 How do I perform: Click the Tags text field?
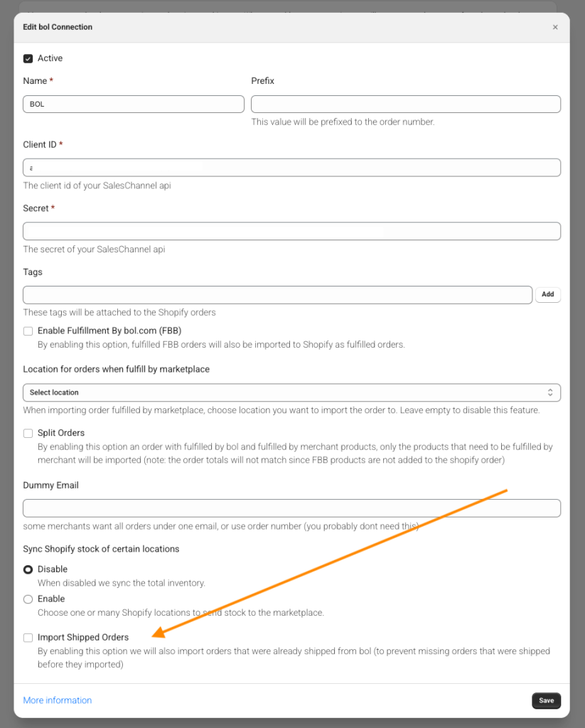coord(277,294)
